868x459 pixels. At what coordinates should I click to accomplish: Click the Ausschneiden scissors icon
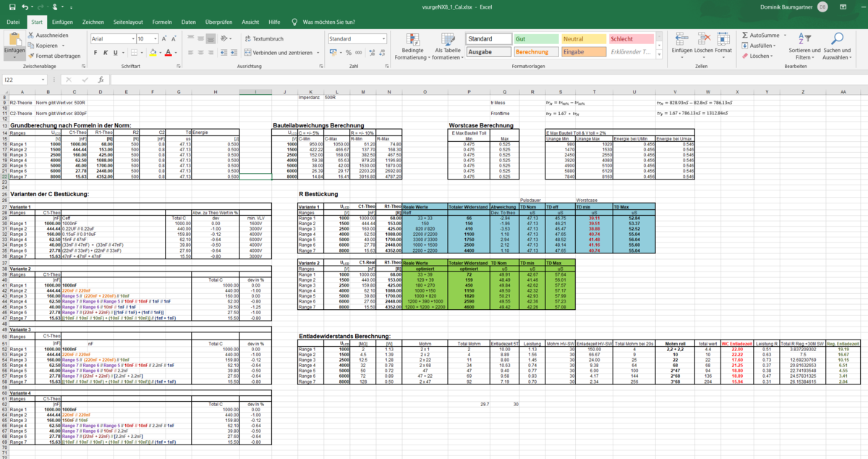click(x=31, y=35)
